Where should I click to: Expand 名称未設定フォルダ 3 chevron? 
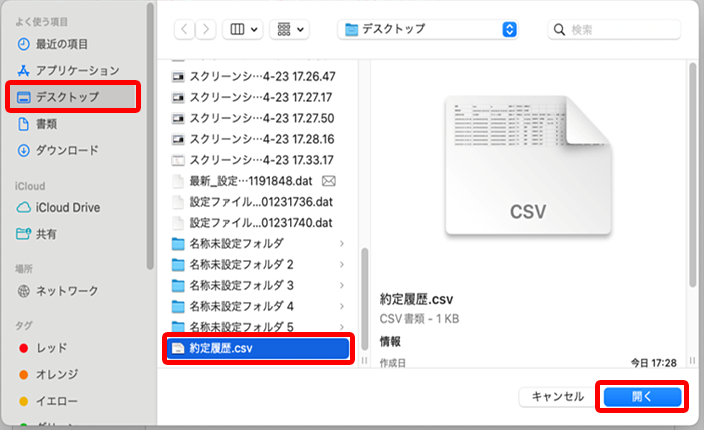(x=342, y=285)
